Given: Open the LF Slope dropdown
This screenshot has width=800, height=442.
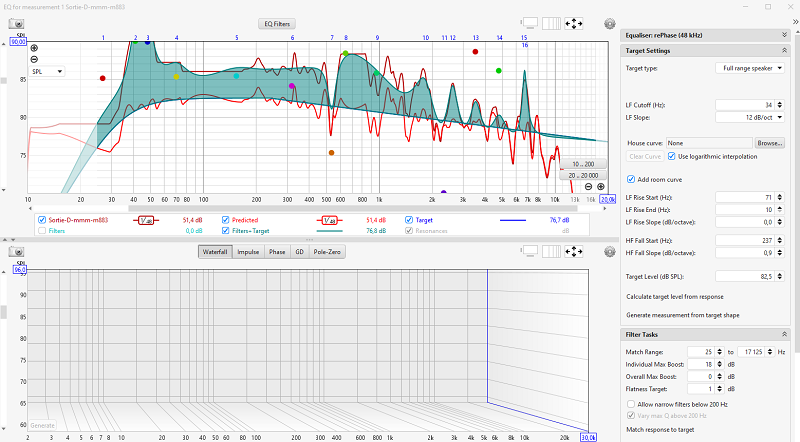Looking at the screenshot, I should click(x=750, y=117).
